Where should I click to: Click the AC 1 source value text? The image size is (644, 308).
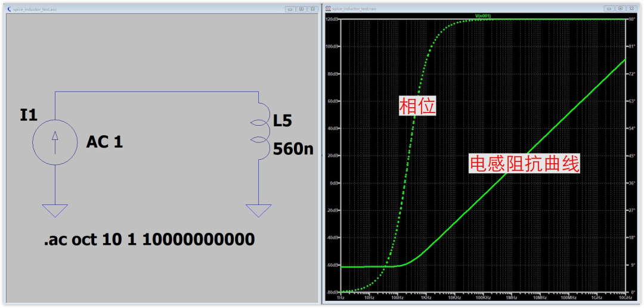(x=104, y=142)
